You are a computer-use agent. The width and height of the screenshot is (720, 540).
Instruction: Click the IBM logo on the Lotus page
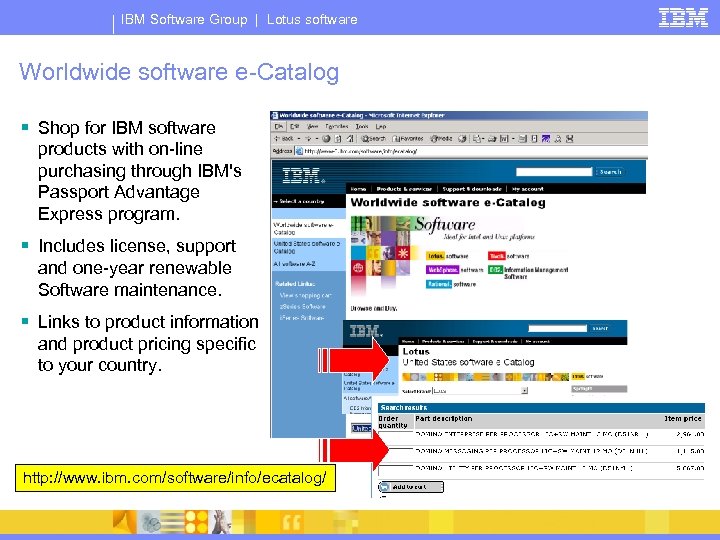[366, 331]
